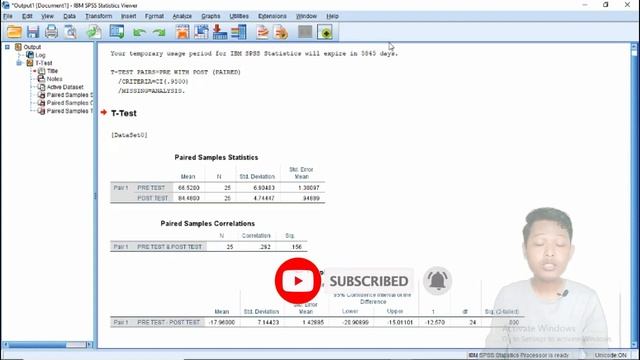Collapse the T-Test node in outline pane
Screen dimensions: 640x360
click(19, 63)
